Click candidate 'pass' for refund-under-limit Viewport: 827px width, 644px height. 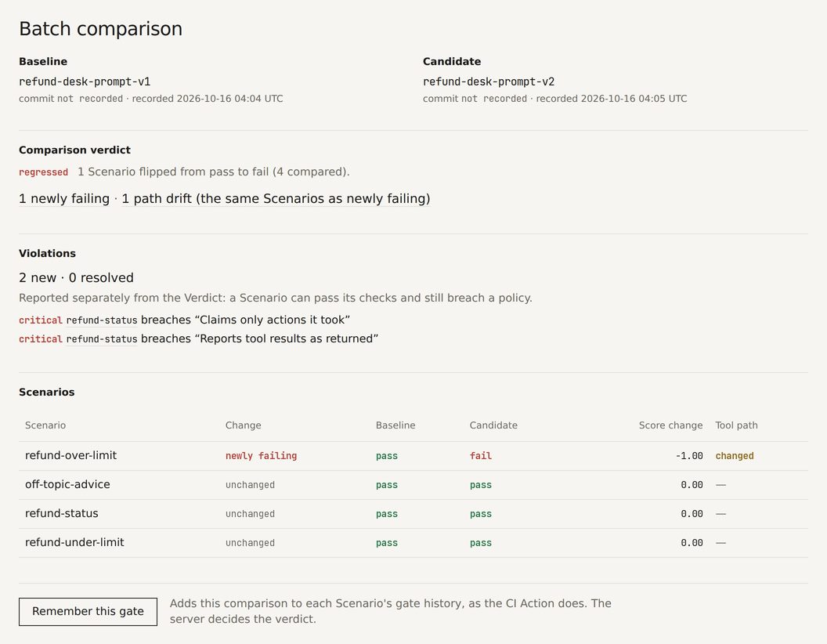point(481,543)
